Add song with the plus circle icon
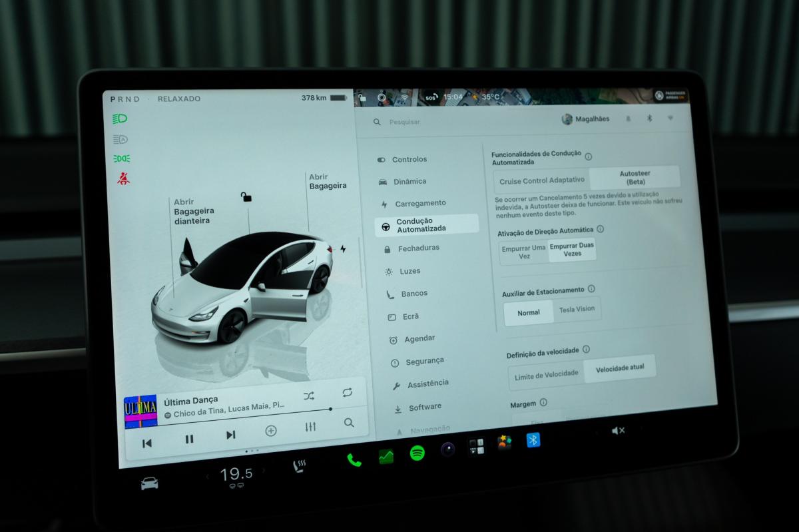The image size is (799, 532). pos(271,431)
